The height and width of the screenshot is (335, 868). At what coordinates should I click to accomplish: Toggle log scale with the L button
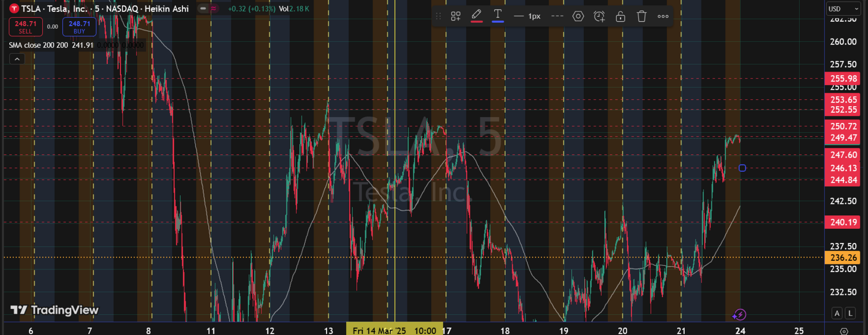pyautogui.click(x=850, y=313)
